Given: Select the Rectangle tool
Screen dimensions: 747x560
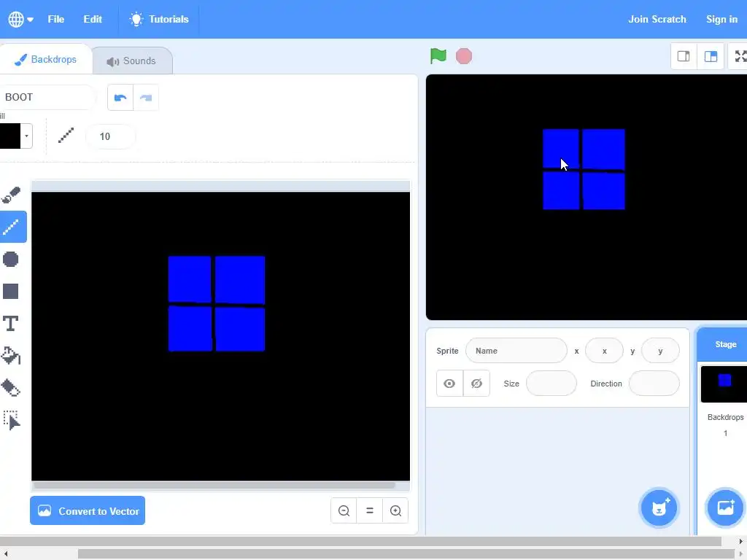Looking at the screenshot, I should point(11,292).
